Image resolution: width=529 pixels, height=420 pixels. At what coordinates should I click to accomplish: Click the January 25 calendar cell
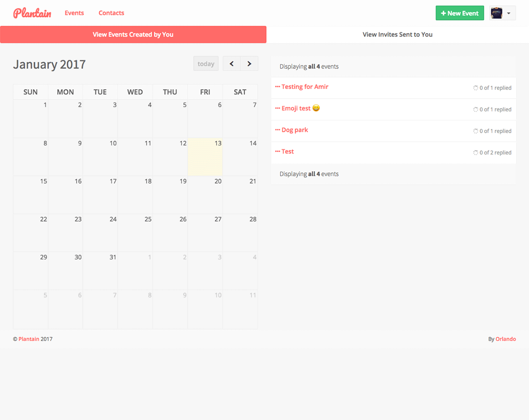135,233
